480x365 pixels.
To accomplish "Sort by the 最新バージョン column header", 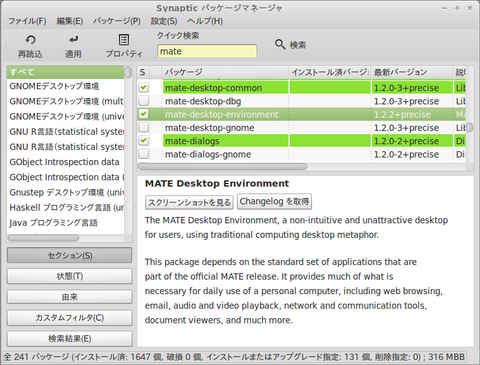I will (412, 72).
